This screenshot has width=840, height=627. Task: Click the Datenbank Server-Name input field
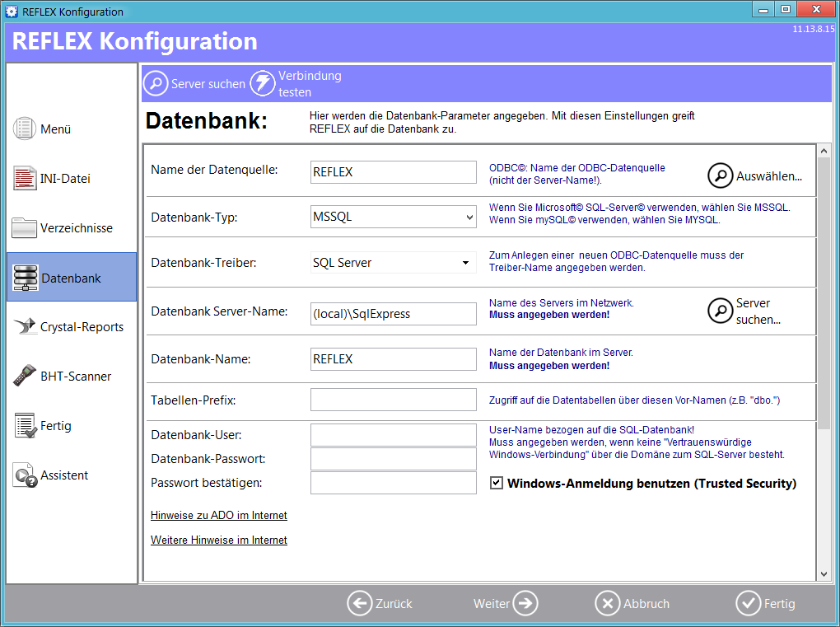pos(393,313)
